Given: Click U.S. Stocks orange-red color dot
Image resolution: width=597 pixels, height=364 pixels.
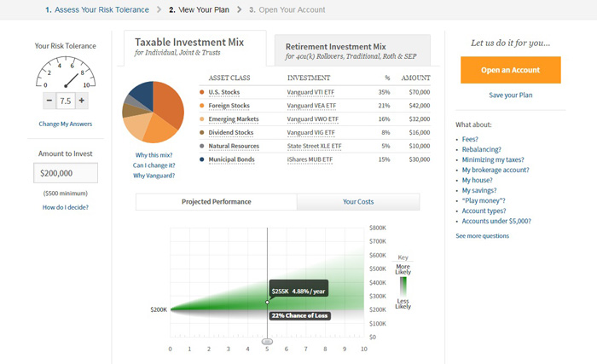Looking at the screenshot, I should 202,92.
